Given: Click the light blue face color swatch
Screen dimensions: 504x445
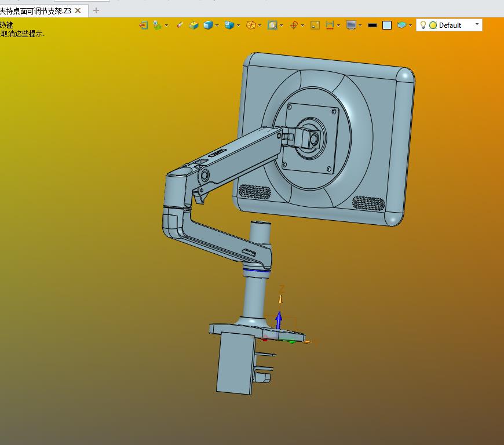Looking at the screenshot, I should click(x=387, y=25).
